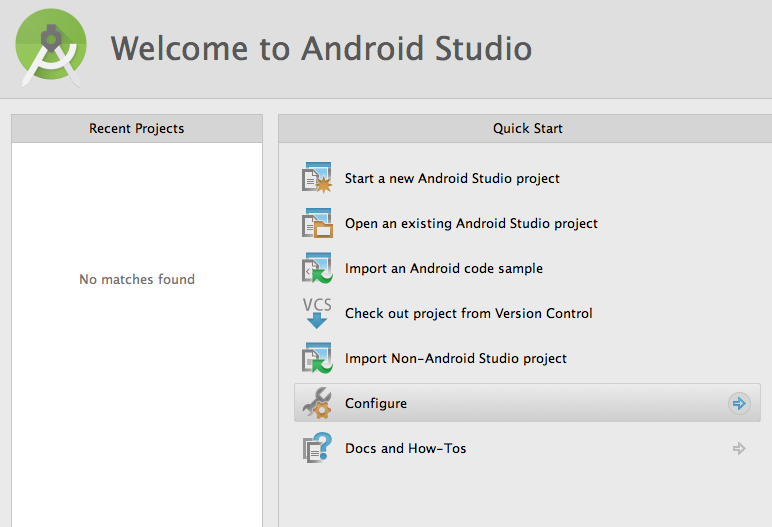
Task: Click the Recent Projects panel header
Action: tap(137, 129)
